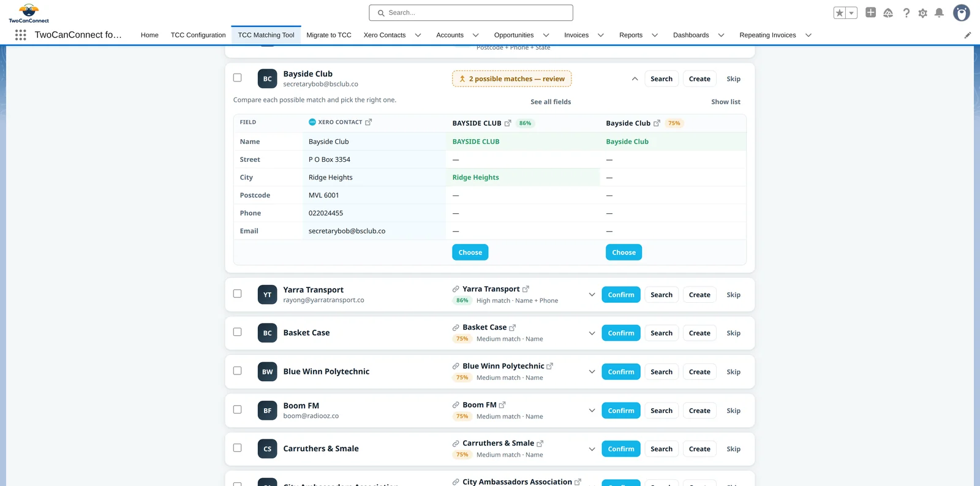The image size is (980, 486).
Task: Open Bayside Club 75% external link icon
Action: point(657,123)
